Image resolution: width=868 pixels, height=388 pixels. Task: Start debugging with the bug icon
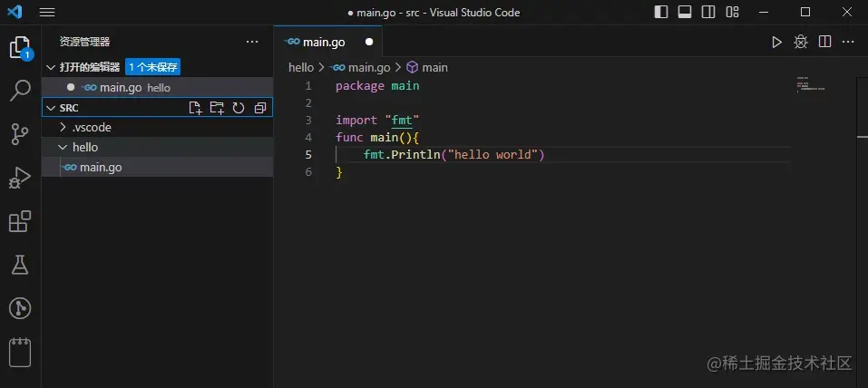tap(801, 42)
